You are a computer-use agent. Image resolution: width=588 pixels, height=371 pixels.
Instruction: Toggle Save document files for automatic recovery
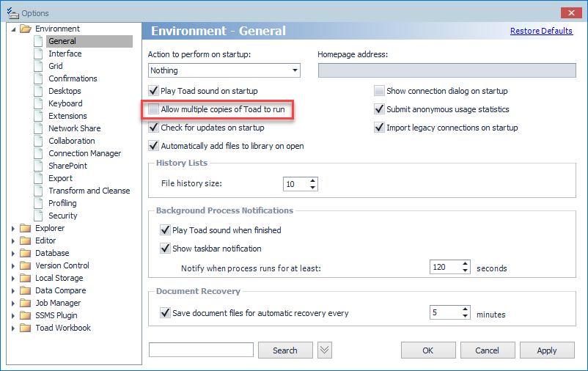click(165, 313)
